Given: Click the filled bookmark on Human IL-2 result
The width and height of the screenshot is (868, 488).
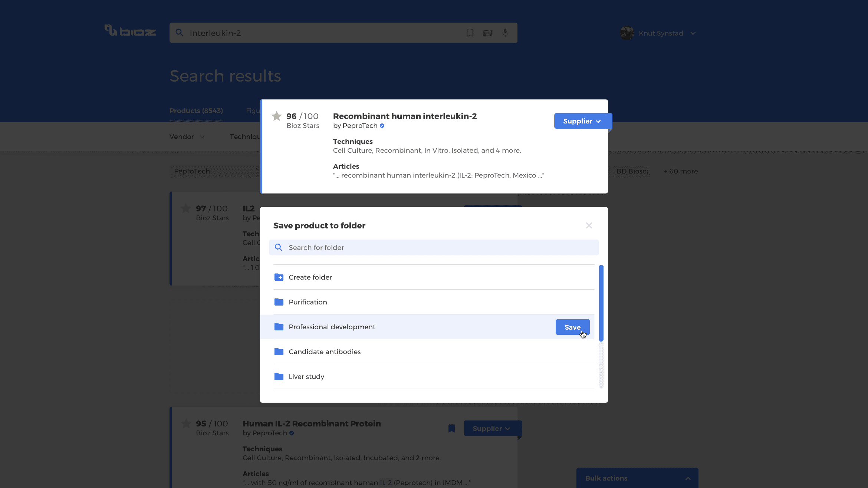Looking at the screenshot, I should pos(451,428).
